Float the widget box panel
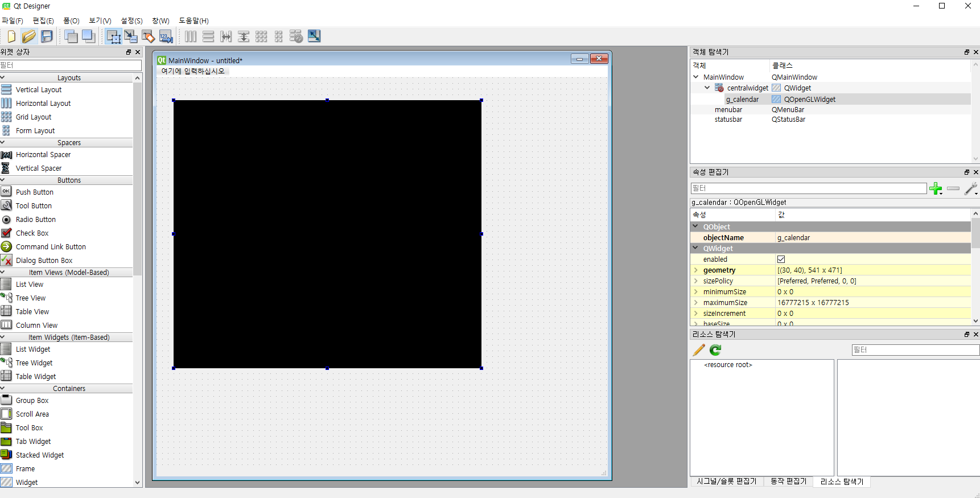The image size is (980, 498). tap(129, 52)
